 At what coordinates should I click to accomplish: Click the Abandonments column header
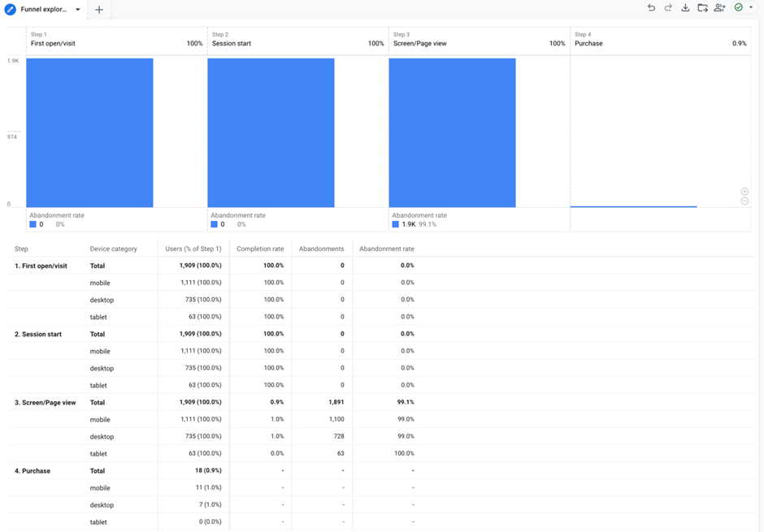pyautogui.click(x=321, y=249)
